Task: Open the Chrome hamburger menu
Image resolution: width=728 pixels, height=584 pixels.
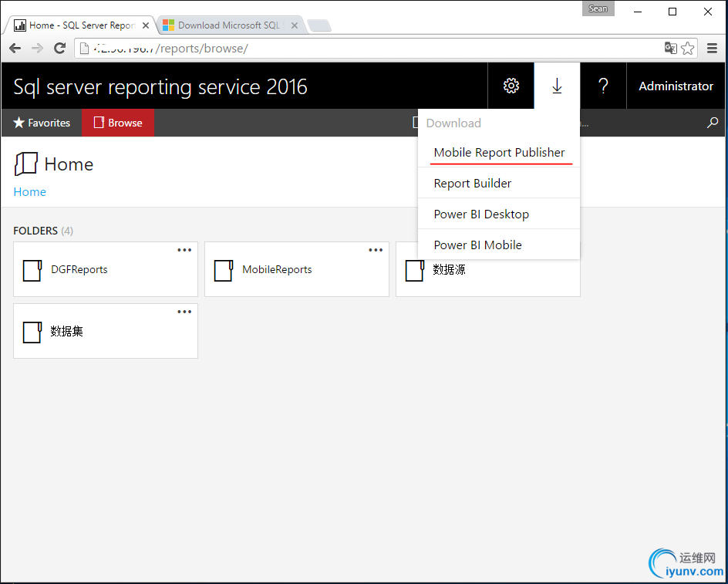Action: coord(713,49)
